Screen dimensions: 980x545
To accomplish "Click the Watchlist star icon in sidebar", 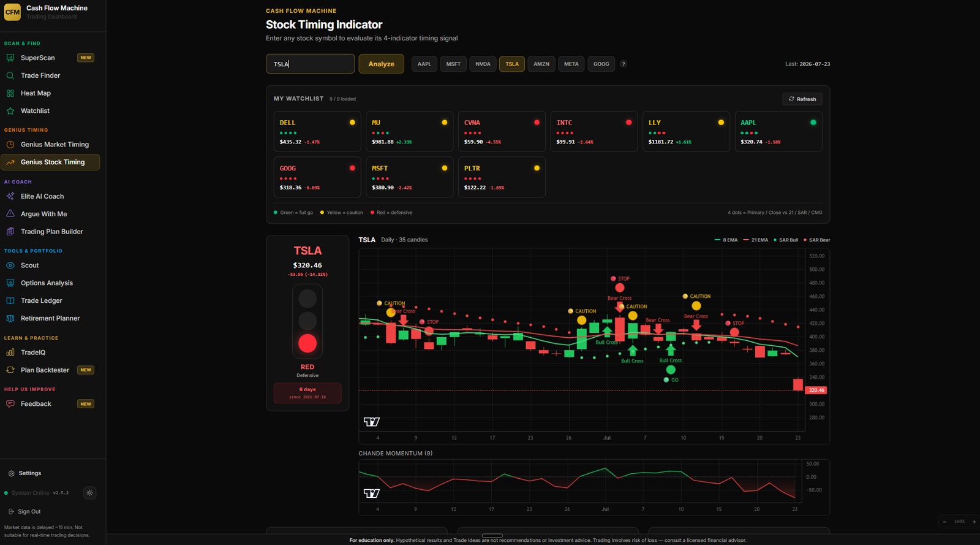I will 10,111.
